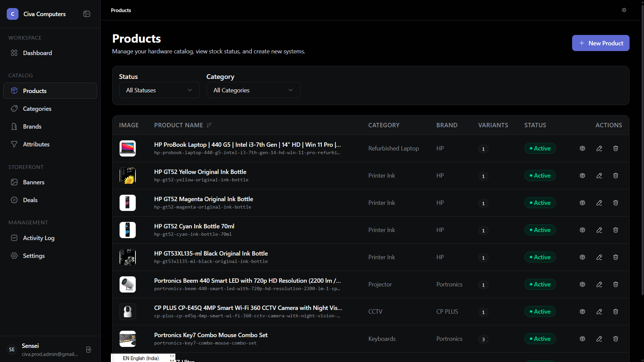Open Deals in sidebar

click(x=50, y=200)
